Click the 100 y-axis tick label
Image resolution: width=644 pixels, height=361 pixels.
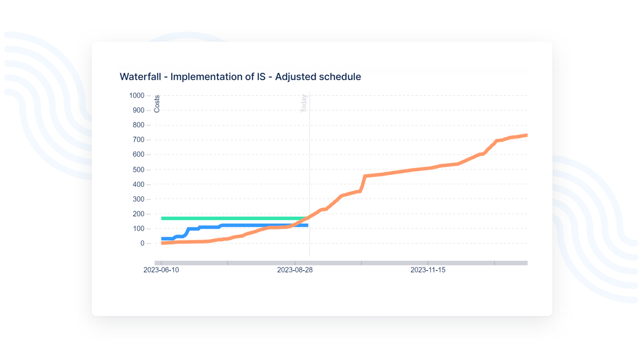[x=138, y=229]
